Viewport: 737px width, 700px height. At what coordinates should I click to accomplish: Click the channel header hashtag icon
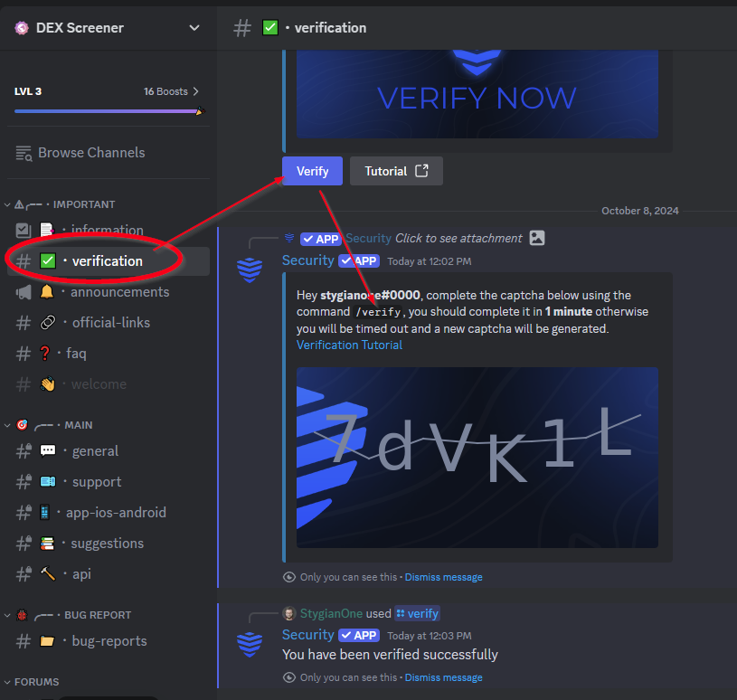tap(242, 28)
